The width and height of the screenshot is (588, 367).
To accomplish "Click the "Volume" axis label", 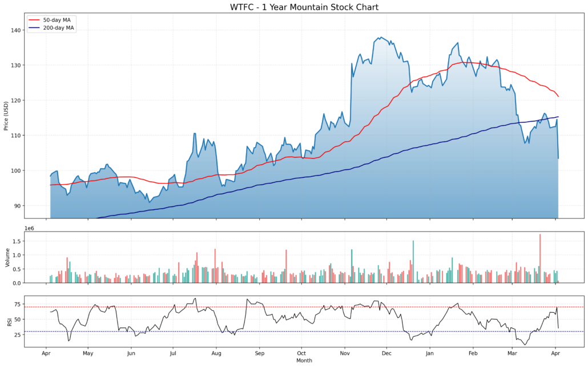I will pos(7,257).
